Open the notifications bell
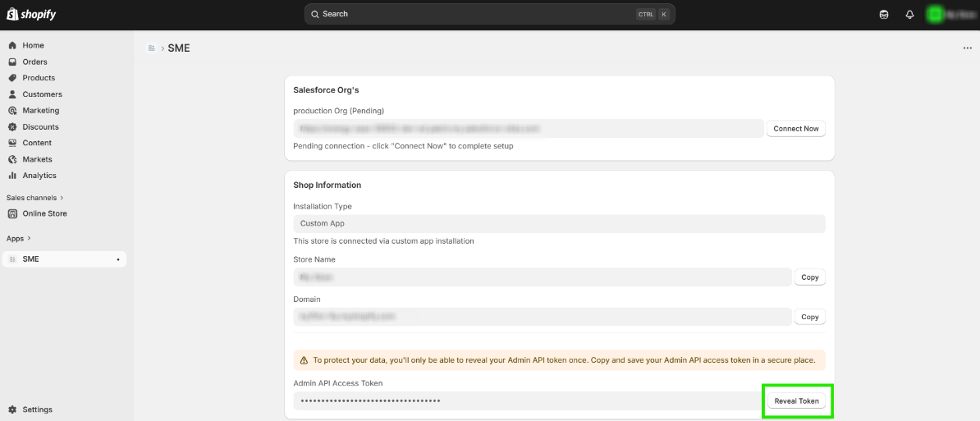The image size is (980, 421). click(x=909, y=15)
